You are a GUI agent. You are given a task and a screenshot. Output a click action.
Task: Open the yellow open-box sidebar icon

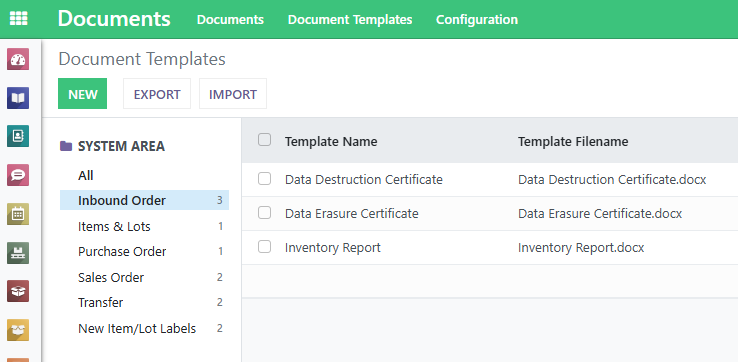pyautogui.click(x=18, y=330)
